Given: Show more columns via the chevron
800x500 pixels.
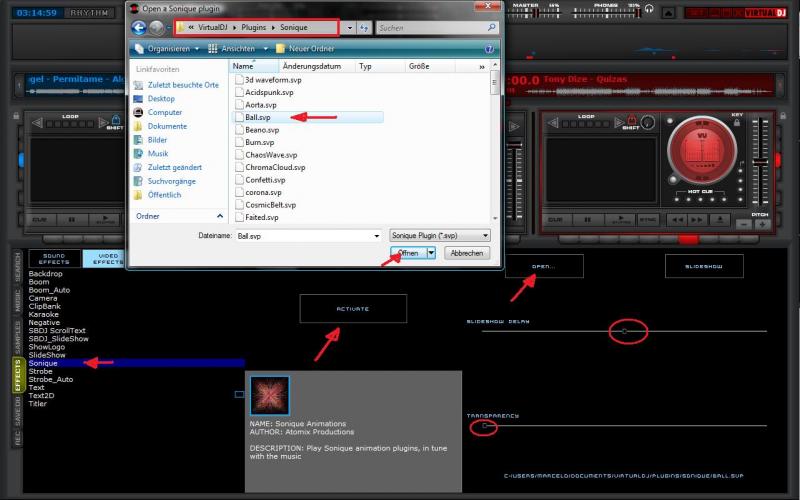Looking at the screenshot, I should 482,67.
